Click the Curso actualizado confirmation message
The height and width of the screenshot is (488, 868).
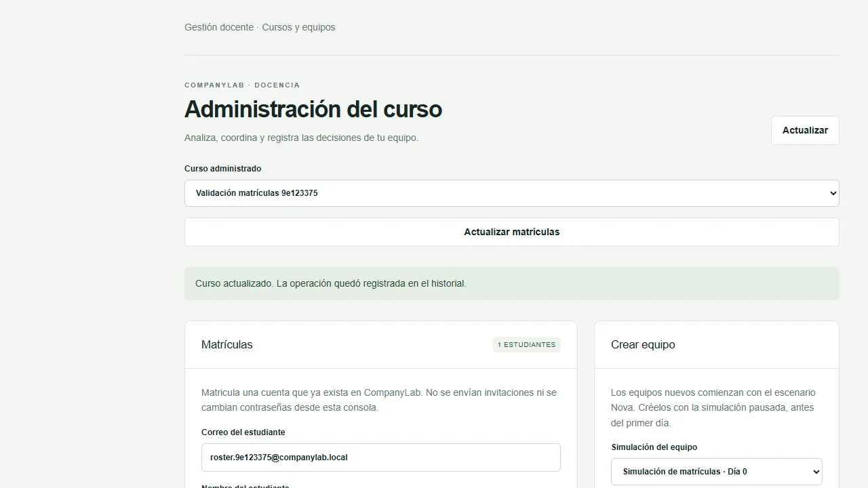512,283
